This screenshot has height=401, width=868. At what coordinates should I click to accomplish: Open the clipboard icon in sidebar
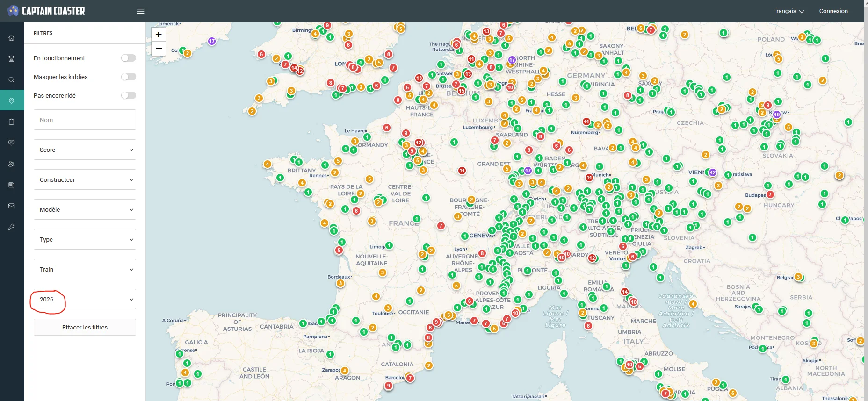coord(12,122)
